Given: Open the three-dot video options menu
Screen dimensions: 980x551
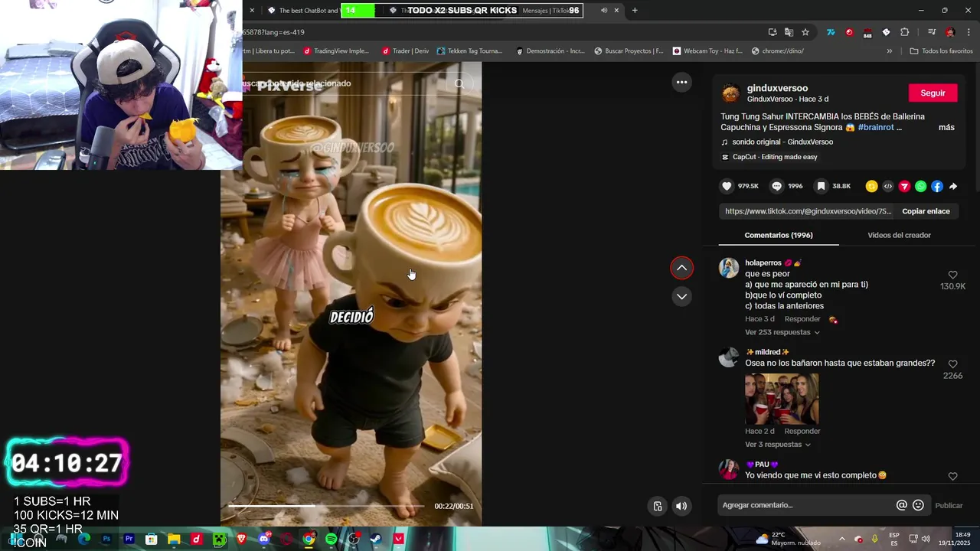Looking at the screenshot, I should (681, 82).
